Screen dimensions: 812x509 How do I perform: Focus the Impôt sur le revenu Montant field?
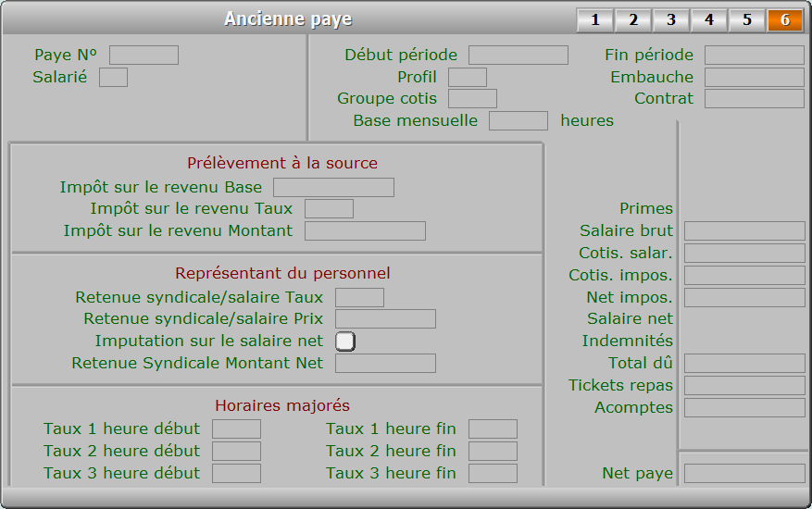pyautogui.click(x=365, y=231)
